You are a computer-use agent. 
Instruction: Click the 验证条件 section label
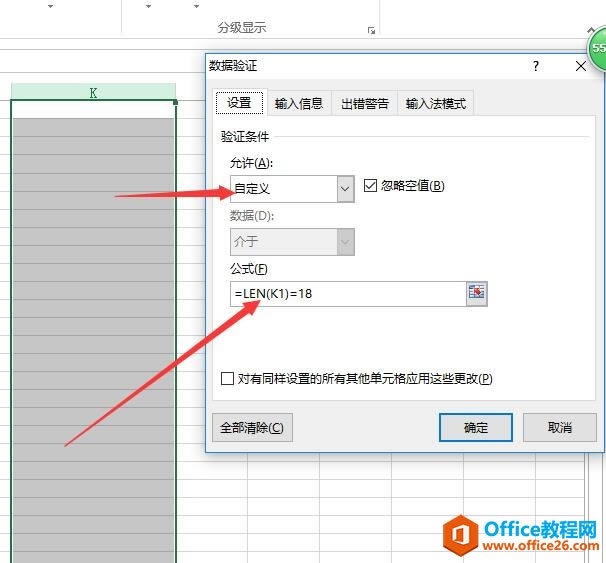point(245,136)
